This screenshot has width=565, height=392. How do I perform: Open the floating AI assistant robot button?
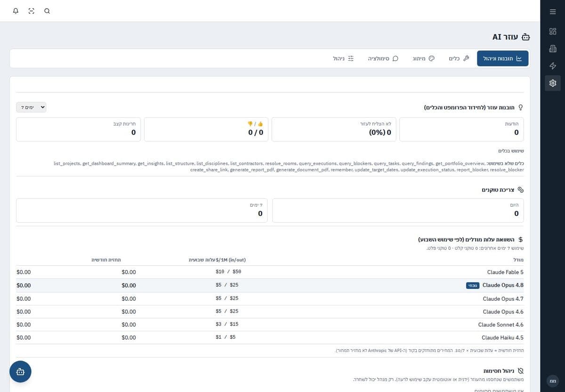(x=20, y=372)
